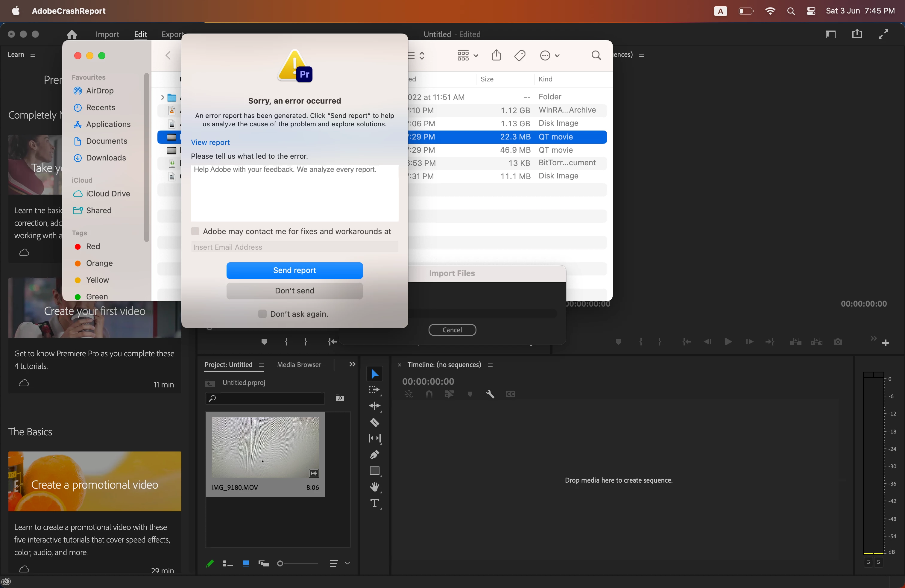Switch project panel to icon view
Image resolution: width=905 pixels, height=588 pixels.
tap(246, 563)
